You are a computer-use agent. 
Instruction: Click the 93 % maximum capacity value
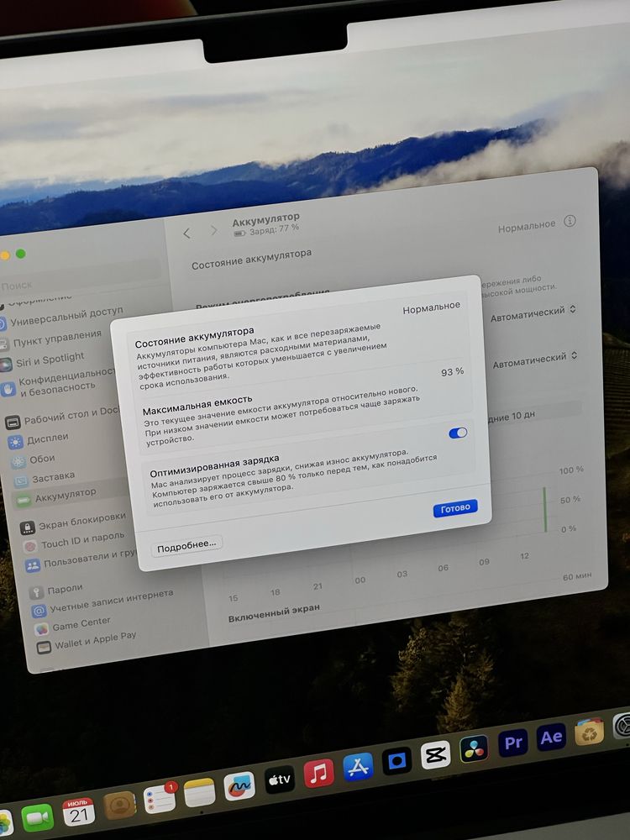coord(452,372)
